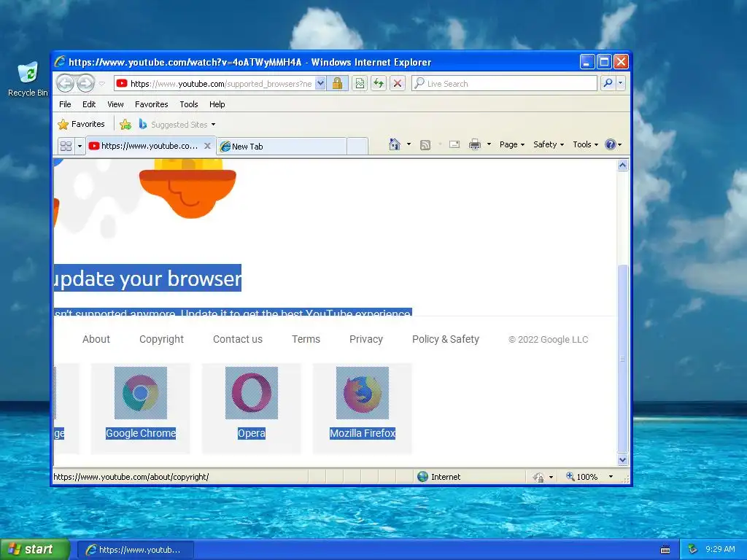Viewport: 747px width, 560px height.
Task: Click the Refresh page icon
Action: click(379, 83)
